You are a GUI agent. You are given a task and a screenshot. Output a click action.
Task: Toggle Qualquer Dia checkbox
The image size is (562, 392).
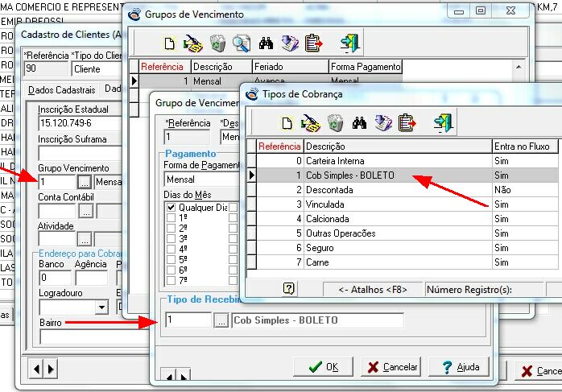coord(171,208)
